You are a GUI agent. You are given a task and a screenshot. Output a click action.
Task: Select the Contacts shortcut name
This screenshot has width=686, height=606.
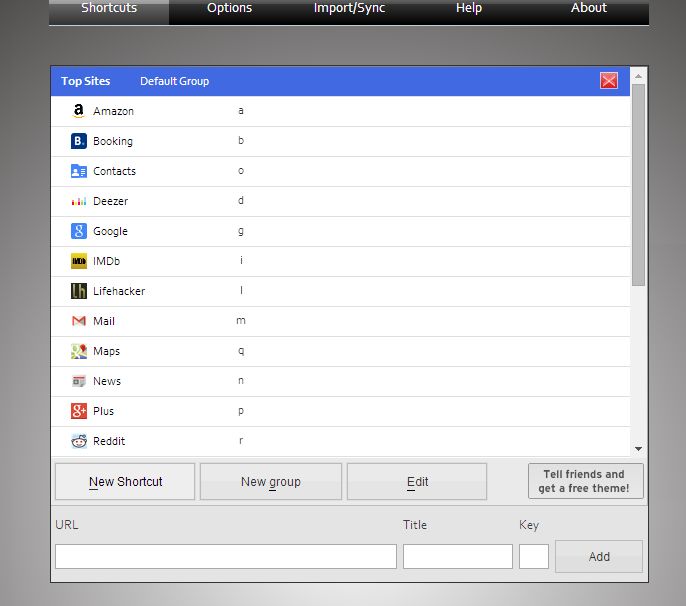115,171
